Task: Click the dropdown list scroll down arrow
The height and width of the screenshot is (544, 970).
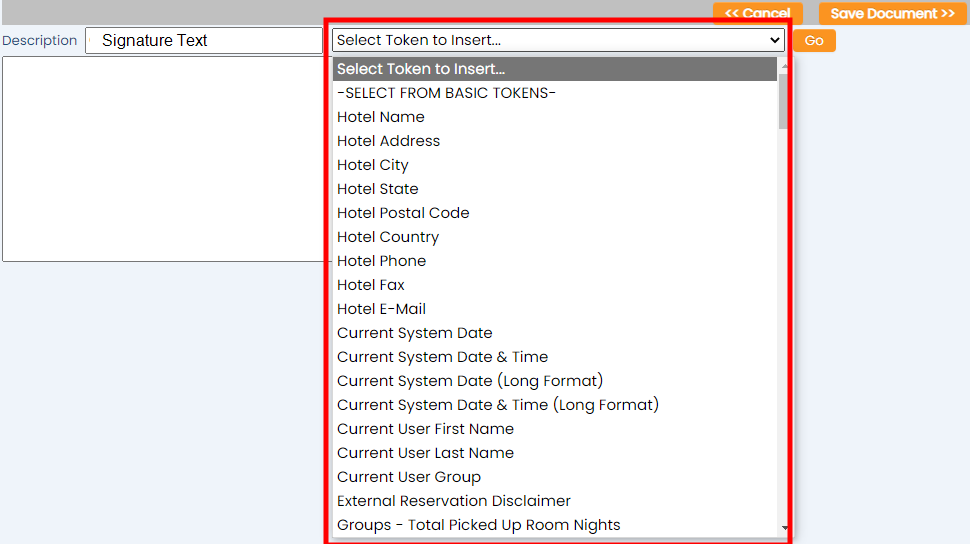Action: [784, 528]
